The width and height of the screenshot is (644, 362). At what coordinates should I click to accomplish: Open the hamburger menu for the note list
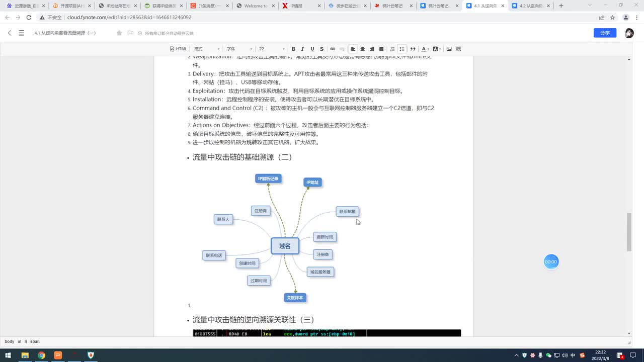click(x=21, y=33)
